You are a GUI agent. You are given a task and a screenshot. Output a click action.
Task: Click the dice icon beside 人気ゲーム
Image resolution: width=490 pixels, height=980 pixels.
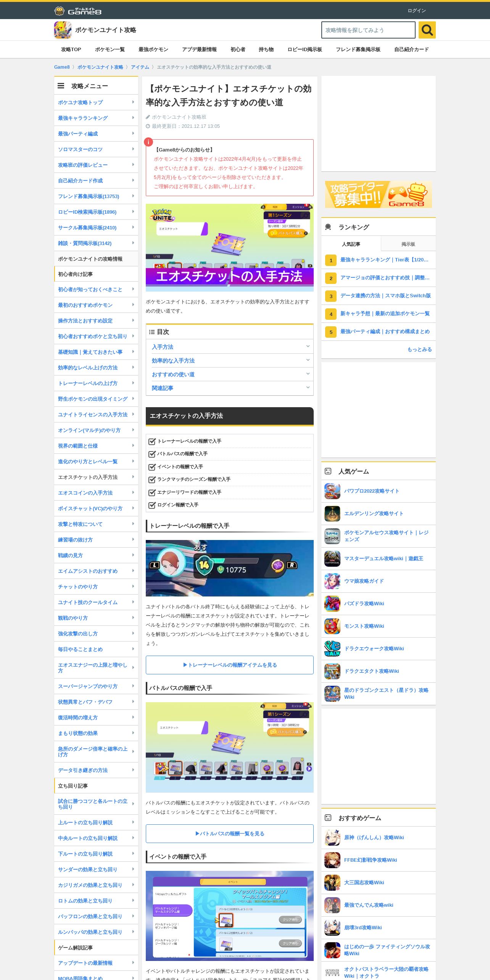pyautogui.click(x=328, y=471)
